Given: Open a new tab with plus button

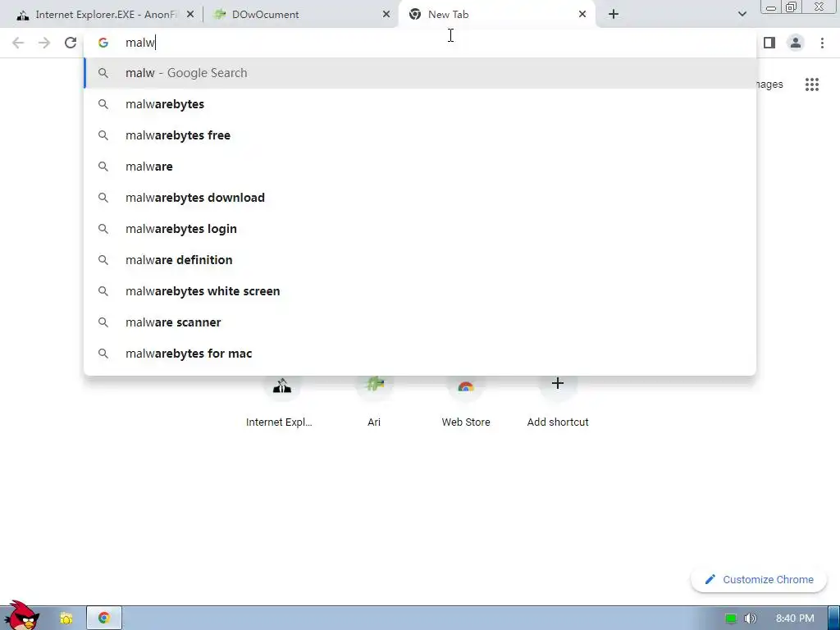Looking at the screenshot, I should click(614, 15).
